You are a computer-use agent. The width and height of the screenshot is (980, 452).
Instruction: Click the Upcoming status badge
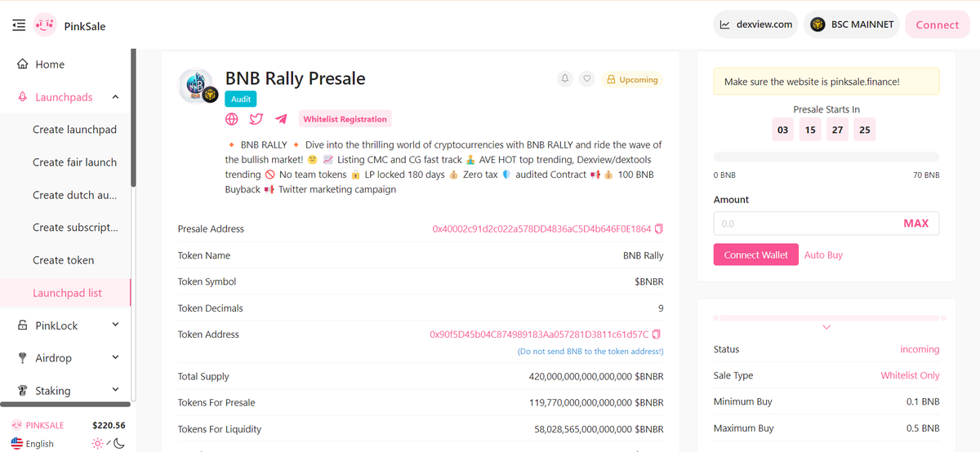pos(632,80)
